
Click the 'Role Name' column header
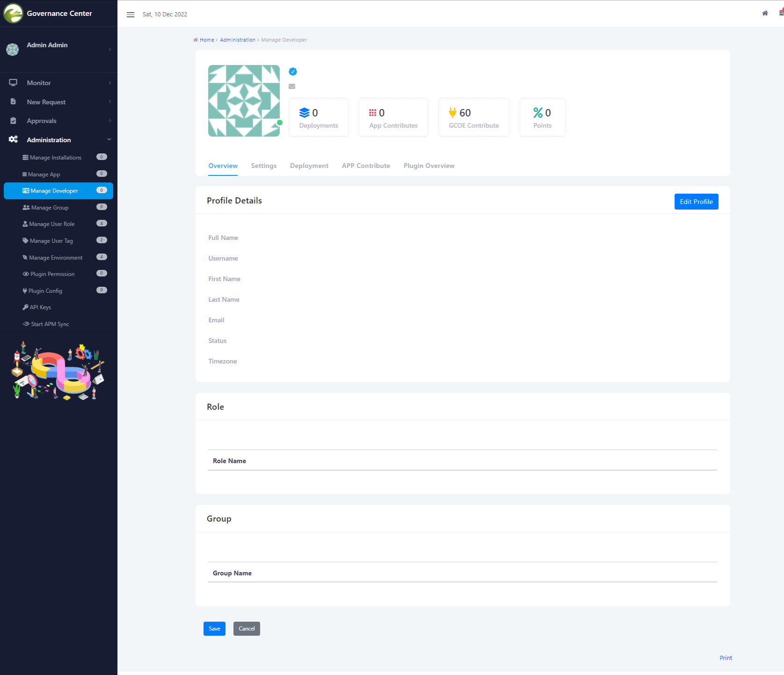coord(229,461)
